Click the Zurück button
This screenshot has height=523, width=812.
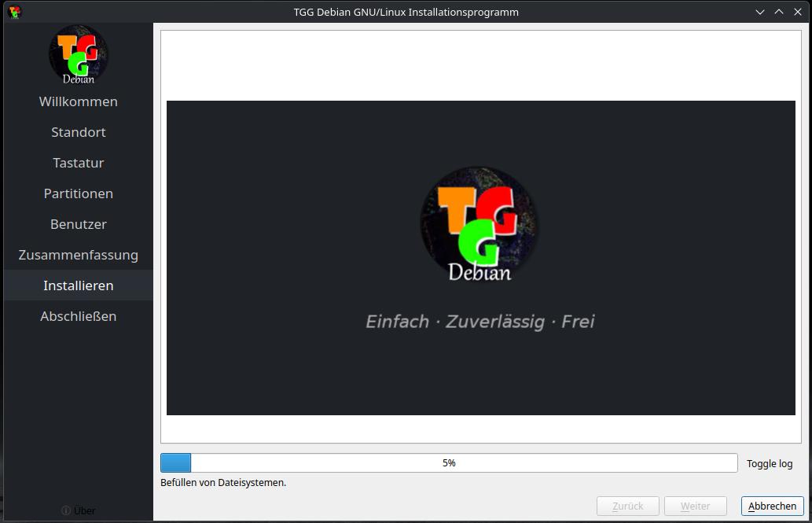coord(627,506)
